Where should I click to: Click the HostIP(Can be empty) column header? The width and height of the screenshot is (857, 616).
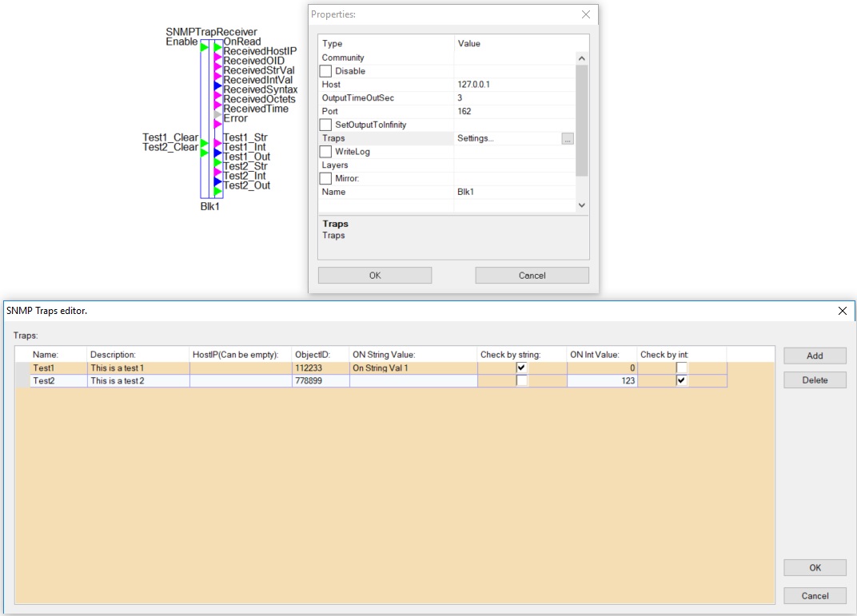pos(241,355)
